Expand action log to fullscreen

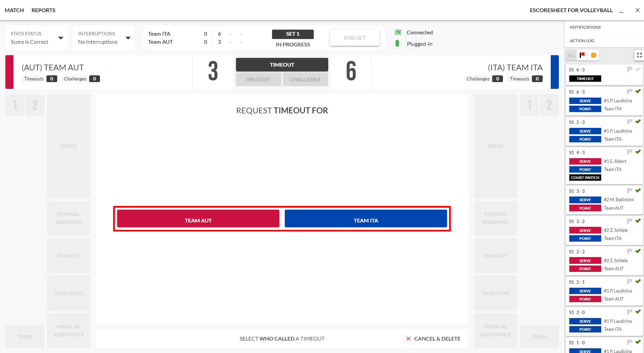click(639, 55)
